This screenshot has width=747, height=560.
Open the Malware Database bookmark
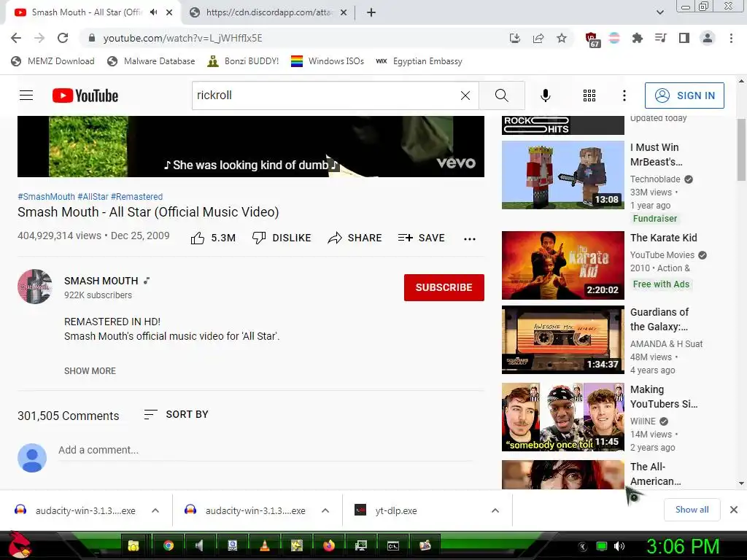(x=151, y=61)
